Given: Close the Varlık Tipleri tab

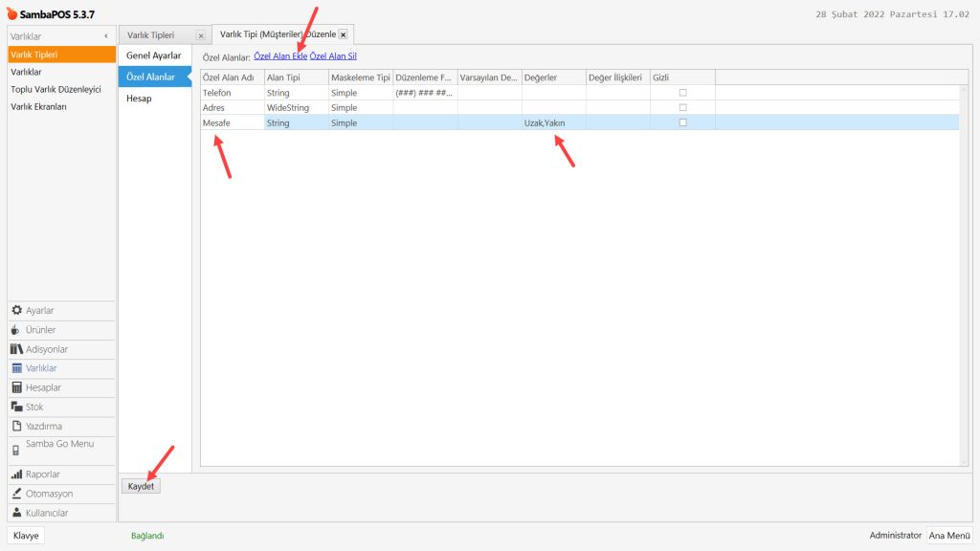Looking at the screenshot, I should click(200, 35).
